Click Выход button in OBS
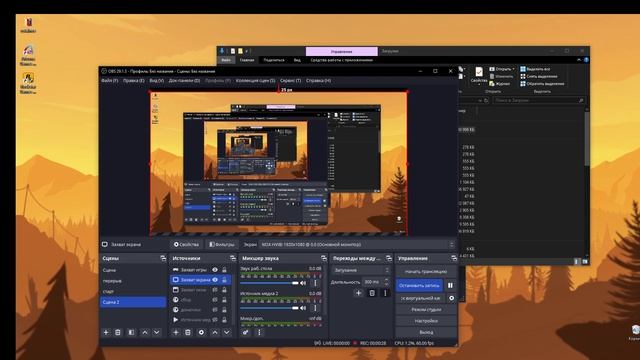The height and width of the screenshot is (360, 640). [426, 332]
